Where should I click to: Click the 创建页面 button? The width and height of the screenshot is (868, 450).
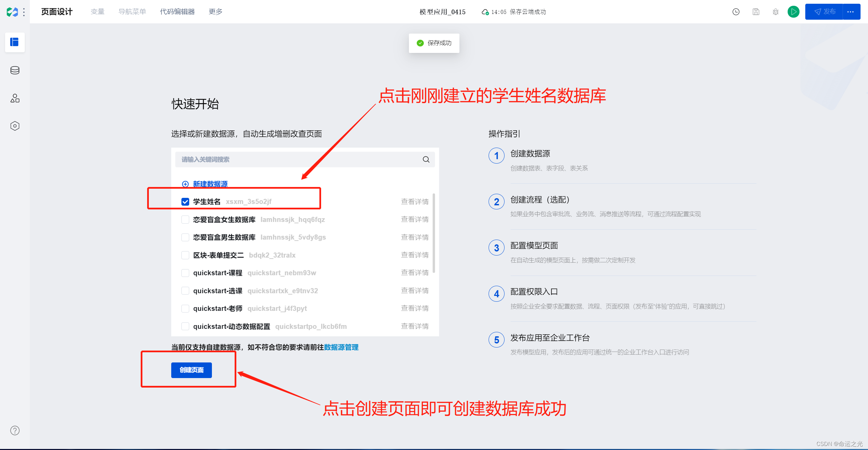pos(191,370)
